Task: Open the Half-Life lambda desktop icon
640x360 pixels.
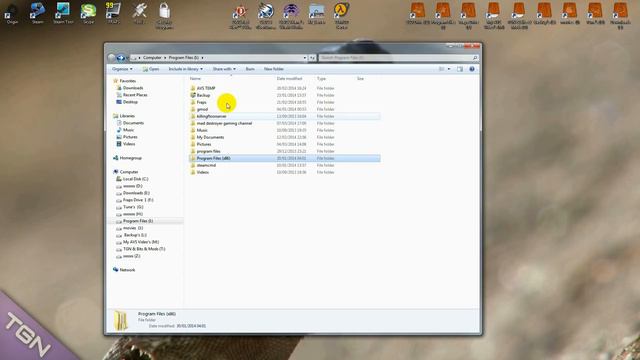Action: coord(341,16)
